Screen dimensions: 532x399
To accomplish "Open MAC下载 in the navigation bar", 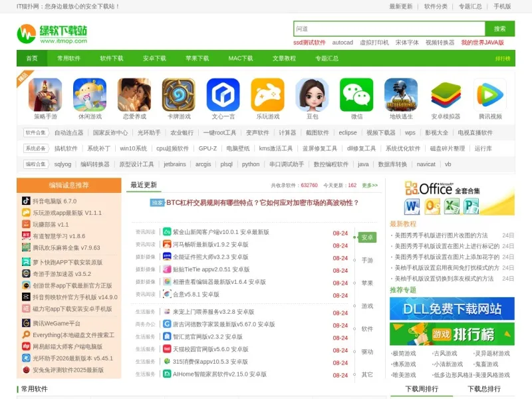I will tap(241, 59).
